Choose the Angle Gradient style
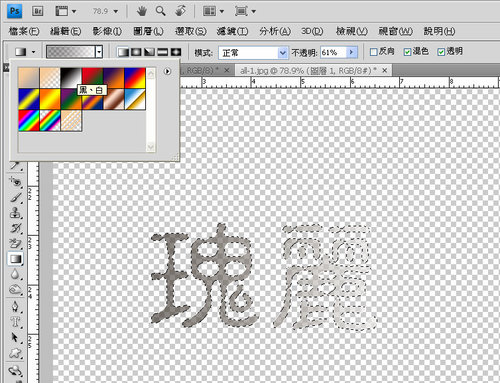 [149, 52]
